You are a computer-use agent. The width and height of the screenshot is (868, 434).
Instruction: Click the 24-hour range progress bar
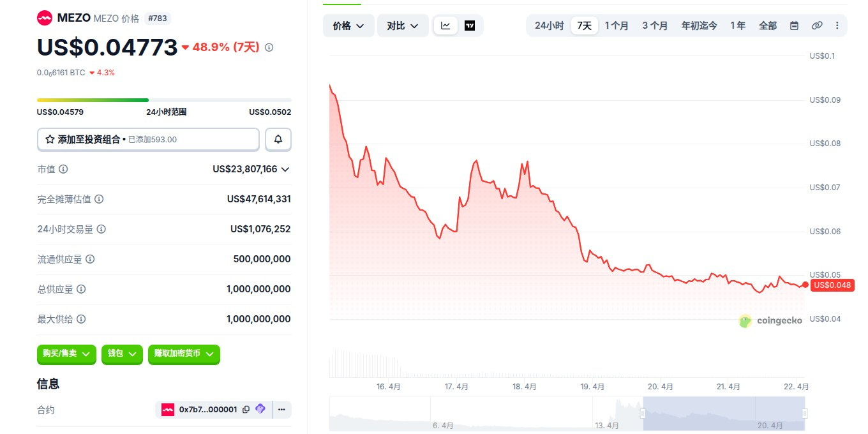(x=164, y=100)
